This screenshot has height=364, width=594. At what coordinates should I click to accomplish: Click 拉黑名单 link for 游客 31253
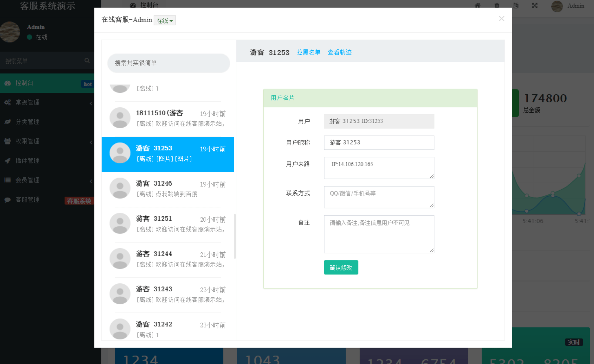click(x=309, y=52)
